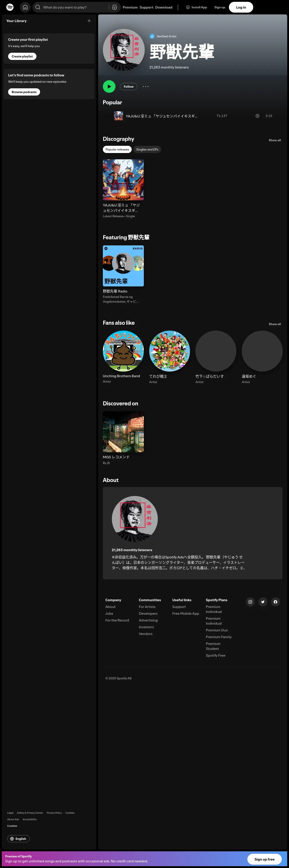This screenshot has height=868, width=289.
Task: Play the artist with green play button
Action: (109, 87)
